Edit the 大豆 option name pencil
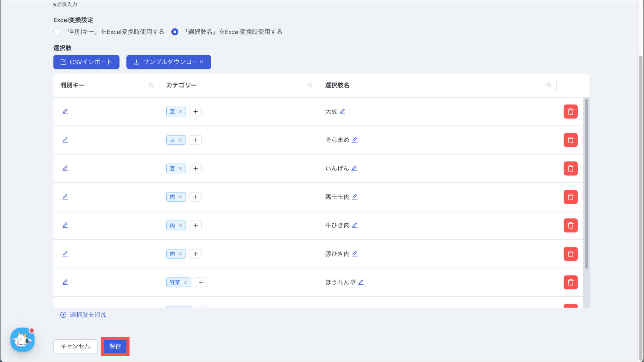This screenshot has height=362, width=644. coord(342,111)
